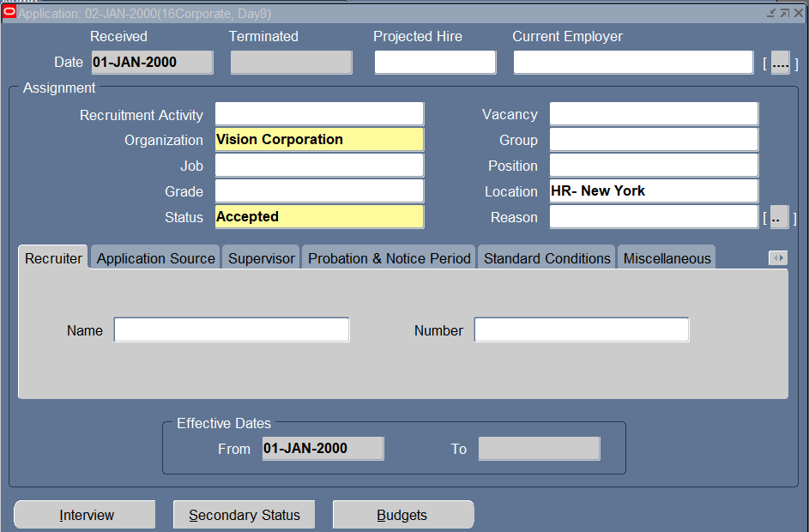Open descriptive flexfield beside Current Employer
The image size is (809, 532).
click(780, 63)
